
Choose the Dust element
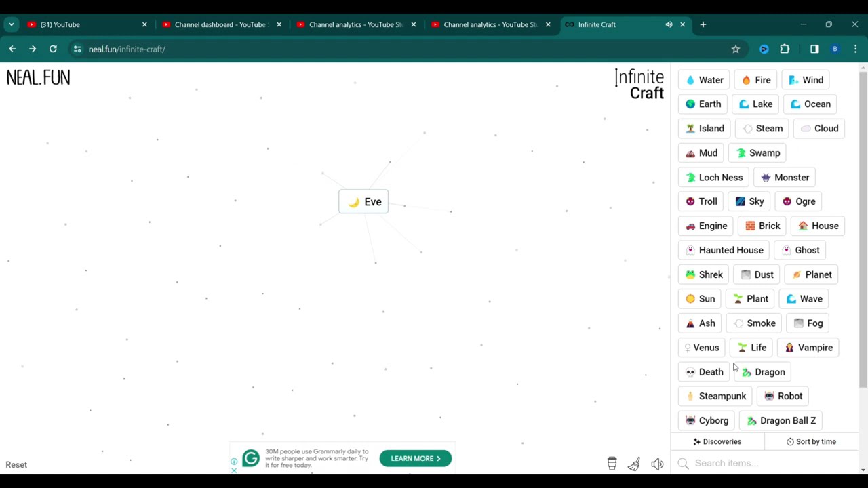coord(757,274)
